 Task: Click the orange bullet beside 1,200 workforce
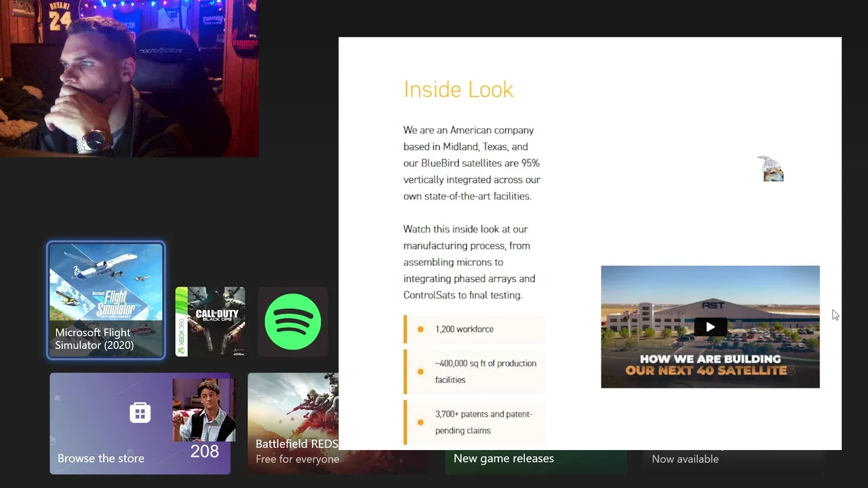coord(420,329)
